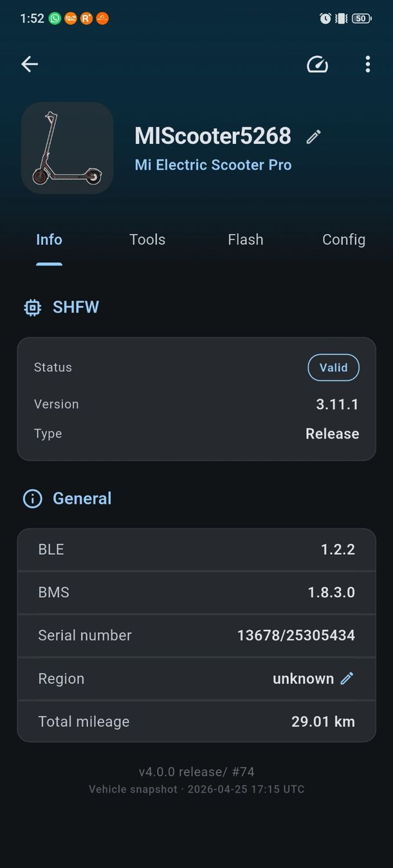The image size is (393, 868).
Task: Open the speedometer dashboard icon
Action: coord(317,64)
